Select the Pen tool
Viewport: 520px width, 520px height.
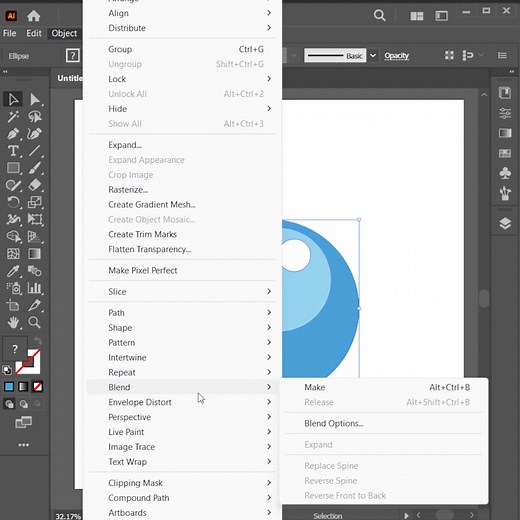[x=13, y=134]
